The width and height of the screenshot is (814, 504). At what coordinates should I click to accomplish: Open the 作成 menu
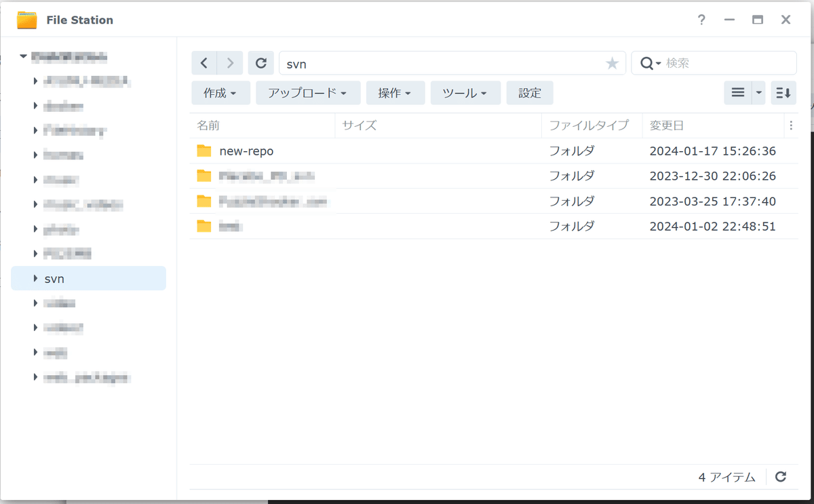point(220,93)
